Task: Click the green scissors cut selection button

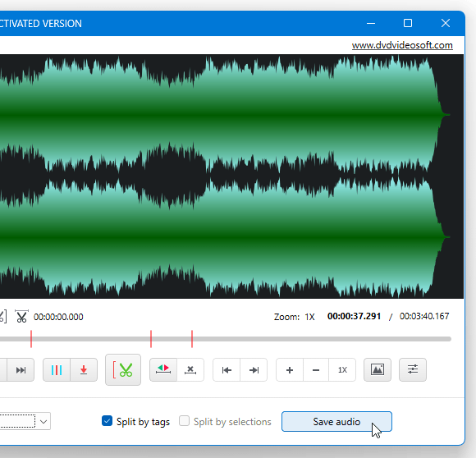Action: tap(123, 370)
